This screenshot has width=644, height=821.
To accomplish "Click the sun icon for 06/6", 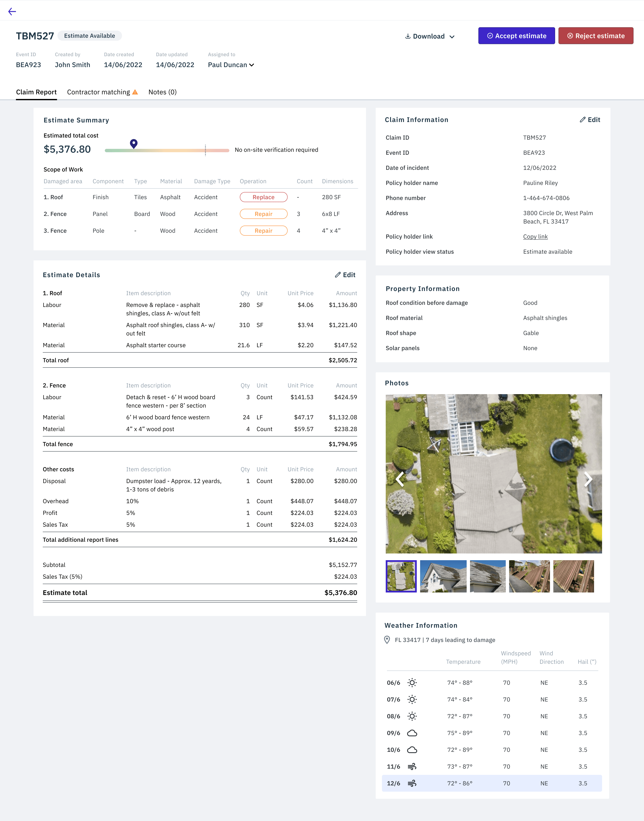I will (412, 683).
